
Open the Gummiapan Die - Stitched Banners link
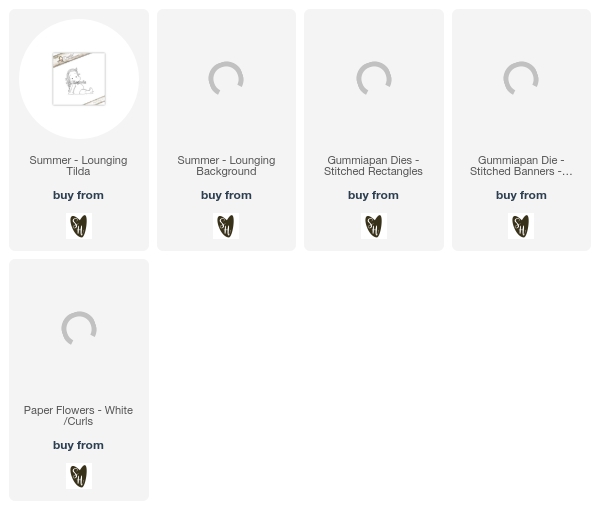pos(521,166)
